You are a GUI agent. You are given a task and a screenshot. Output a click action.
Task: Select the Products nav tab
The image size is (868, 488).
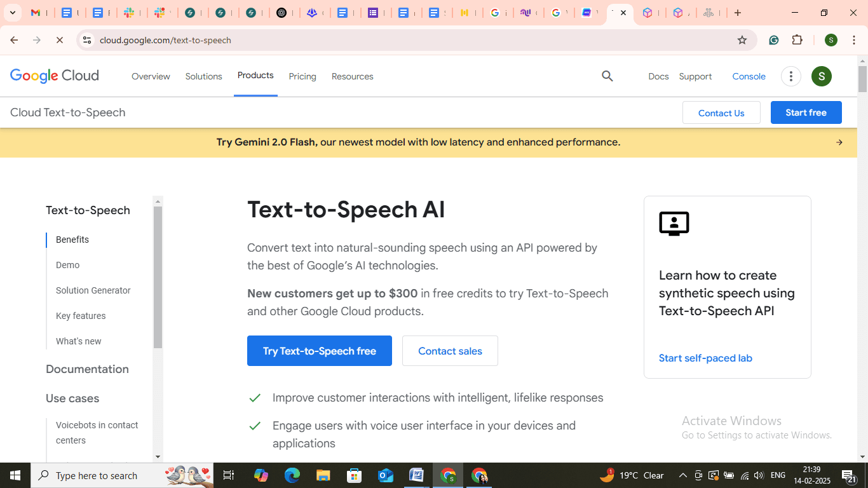pyautogui.click(x=255, y=76)
